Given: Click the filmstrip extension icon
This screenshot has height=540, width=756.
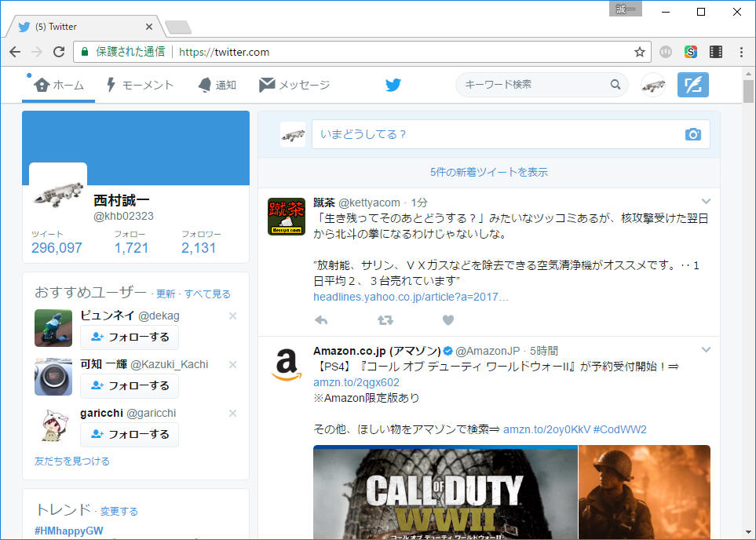Looking at the screenshot, I should tap(716, 52).
